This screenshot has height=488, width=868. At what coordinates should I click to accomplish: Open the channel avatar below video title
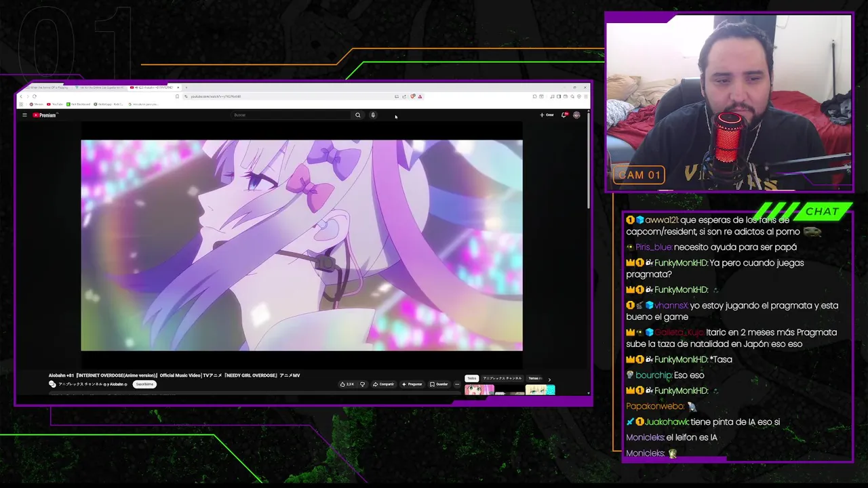click(52, 384)
